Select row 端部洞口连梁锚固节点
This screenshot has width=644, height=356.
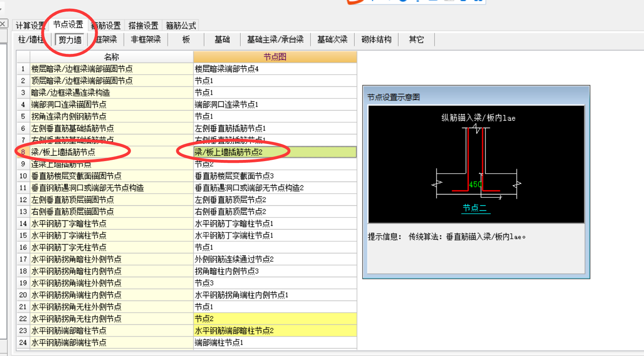coord(112,104)
